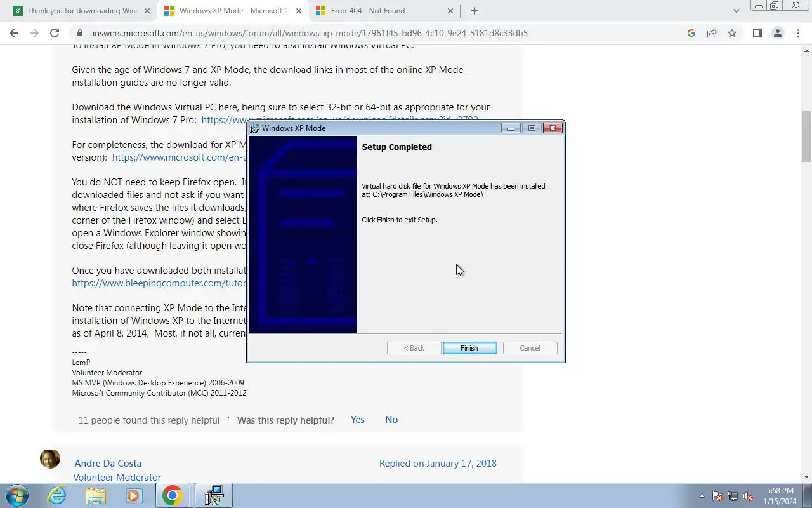This screenshot has width=812, height=508.
Task: Close the 'Thank you for downloading' tab
Action: 147,11
